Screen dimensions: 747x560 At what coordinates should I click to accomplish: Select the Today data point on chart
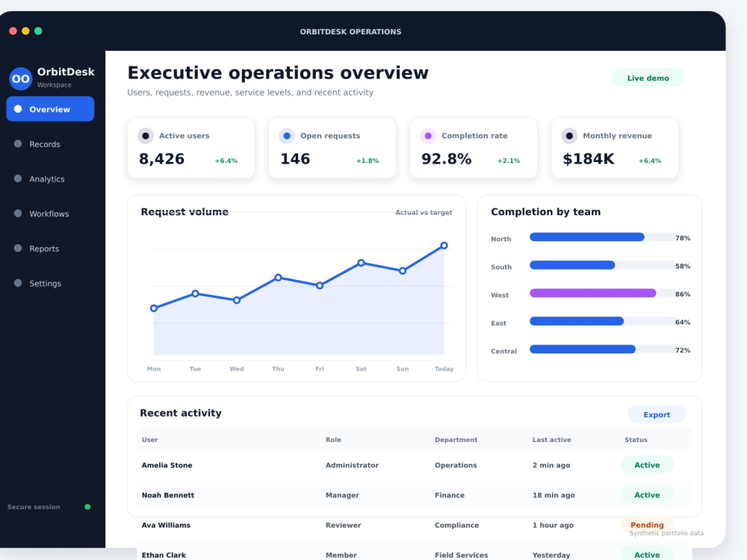click(444, 245)
